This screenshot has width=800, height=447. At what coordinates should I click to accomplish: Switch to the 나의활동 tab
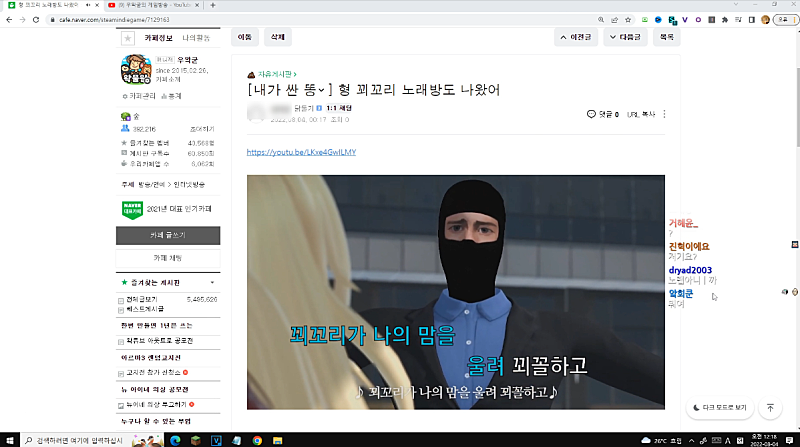pos(194,37)
